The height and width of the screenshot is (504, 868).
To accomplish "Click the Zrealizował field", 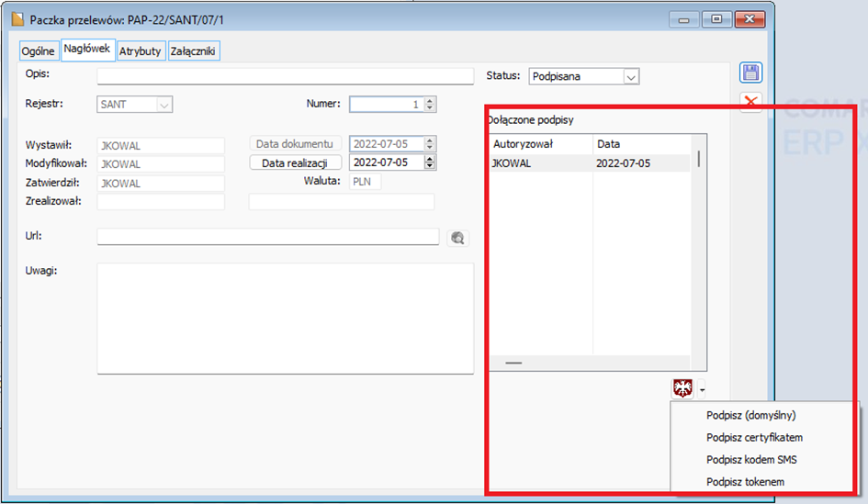I will (161, 201).
